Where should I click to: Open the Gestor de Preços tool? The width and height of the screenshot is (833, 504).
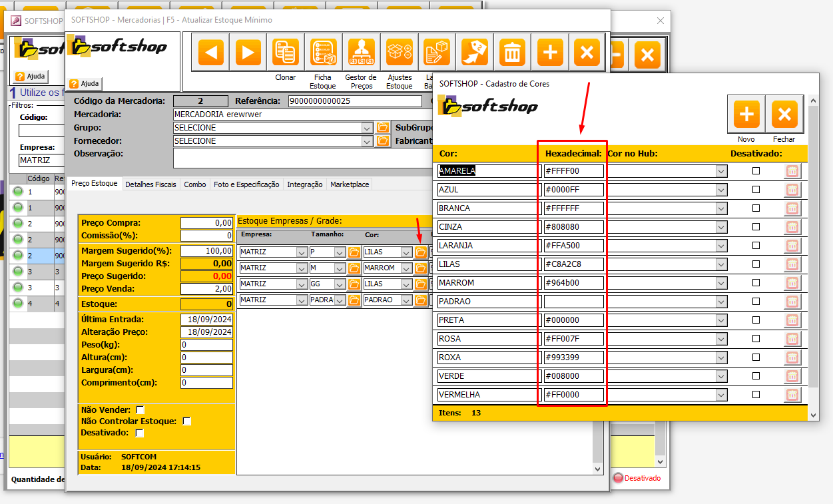(361, 52)
